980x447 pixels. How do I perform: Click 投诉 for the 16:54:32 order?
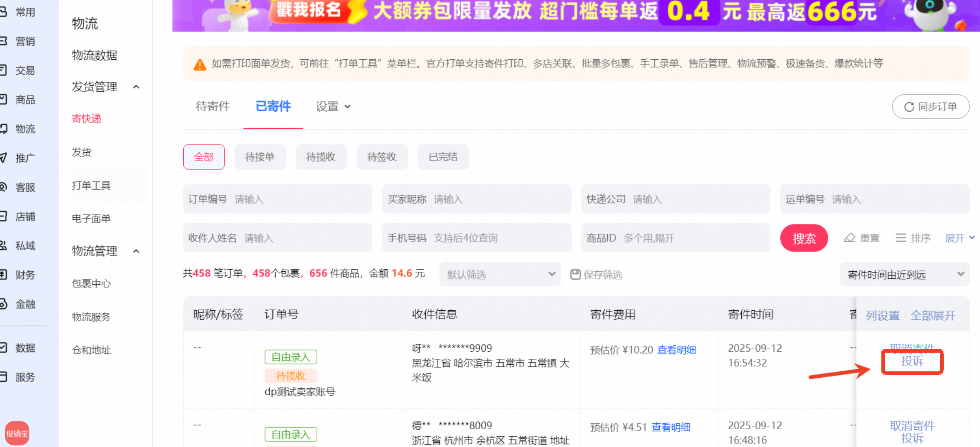point(912,361)
